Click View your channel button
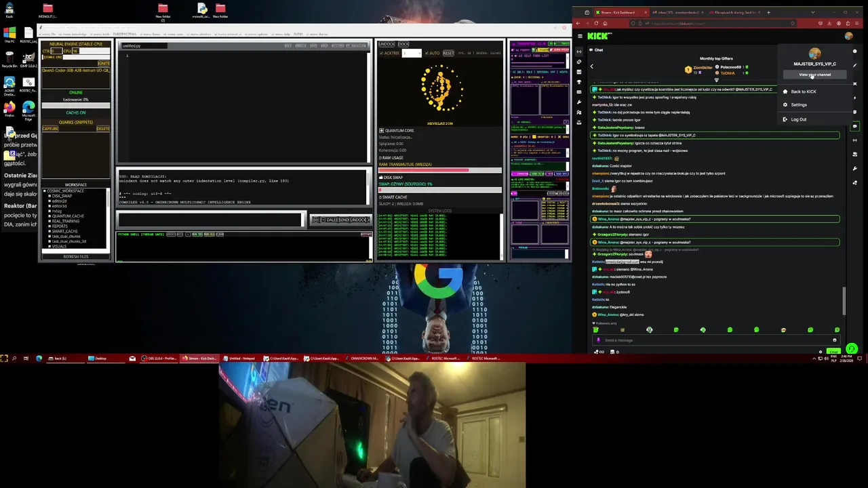This screenshot has height=488, width=868. pyautogui.click(x=815, y=75)
